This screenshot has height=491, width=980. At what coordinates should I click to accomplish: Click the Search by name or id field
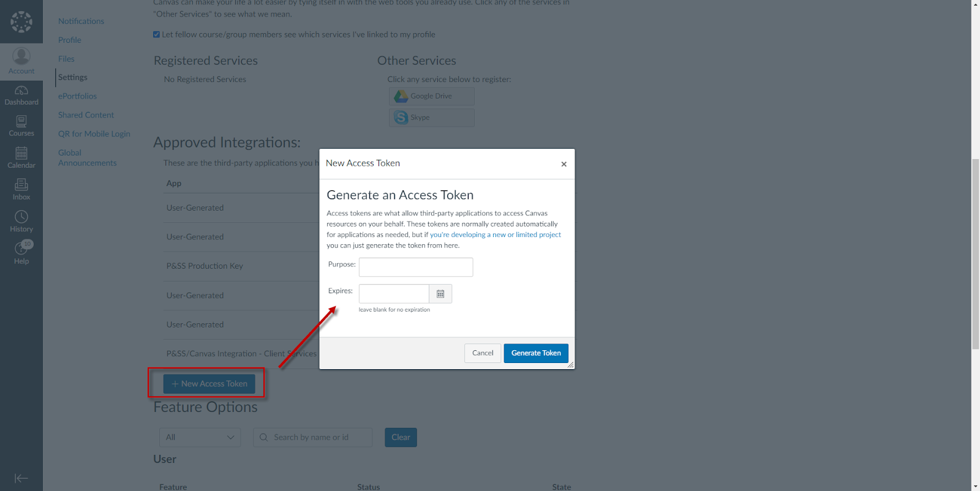pyautogui.click(x=312, y=437)
